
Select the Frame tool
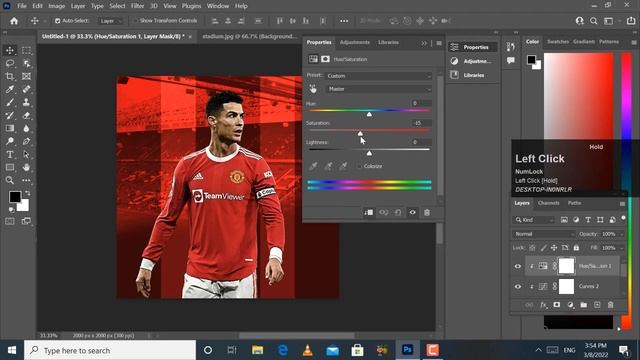(26, 76)
